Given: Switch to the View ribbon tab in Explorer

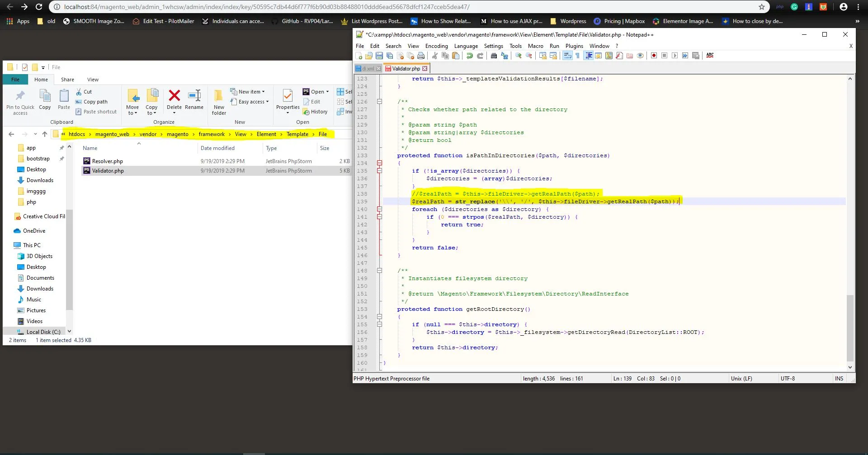Looking at the screenshot, I should click(93, 80).
